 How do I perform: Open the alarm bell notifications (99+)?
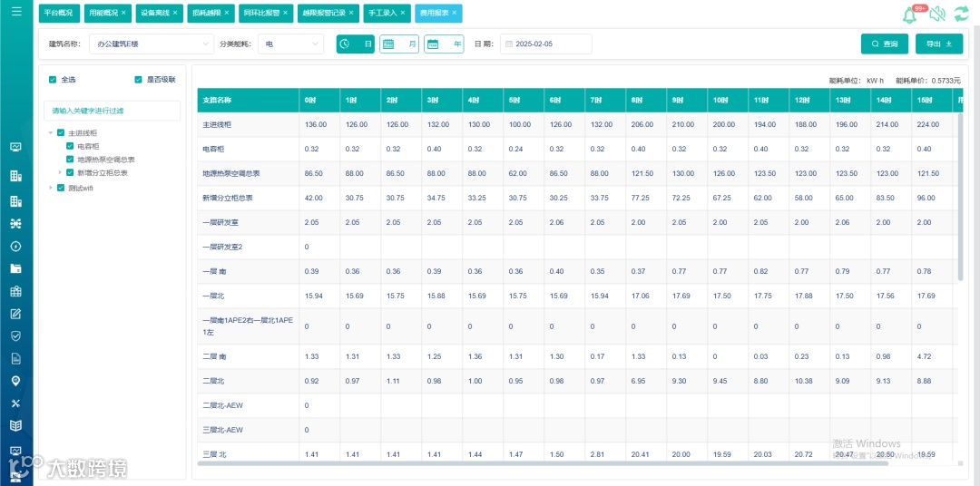point(910,15)
